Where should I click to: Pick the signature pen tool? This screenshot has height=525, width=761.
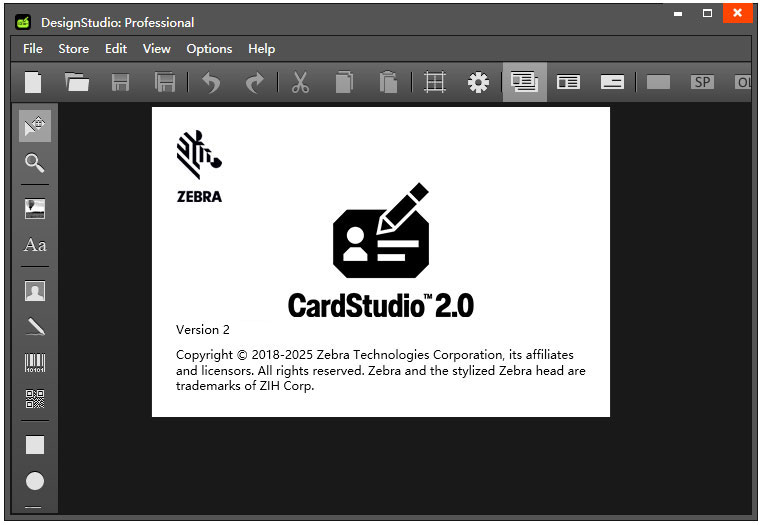[x=35, y=327]
